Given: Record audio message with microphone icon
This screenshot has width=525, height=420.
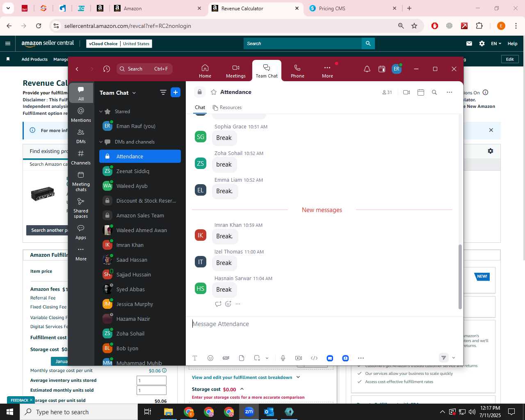Looking at the screenshot, I should (283, 358).
